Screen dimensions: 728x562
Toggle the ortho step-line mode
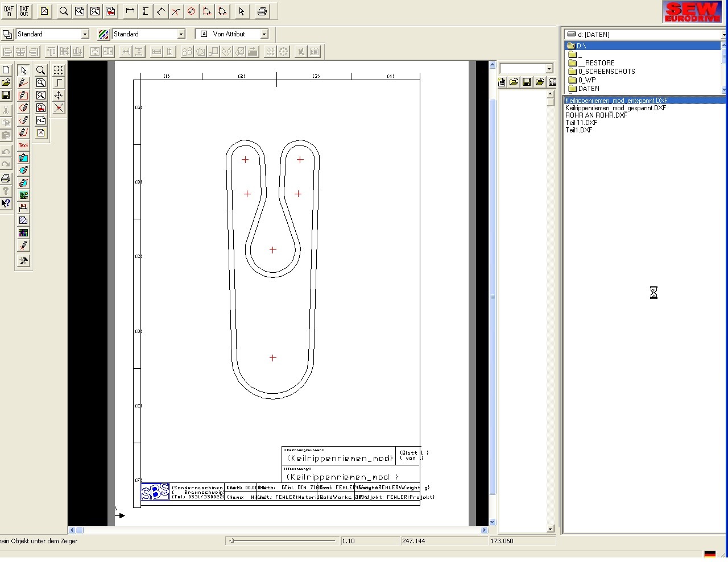coord(59,83)
